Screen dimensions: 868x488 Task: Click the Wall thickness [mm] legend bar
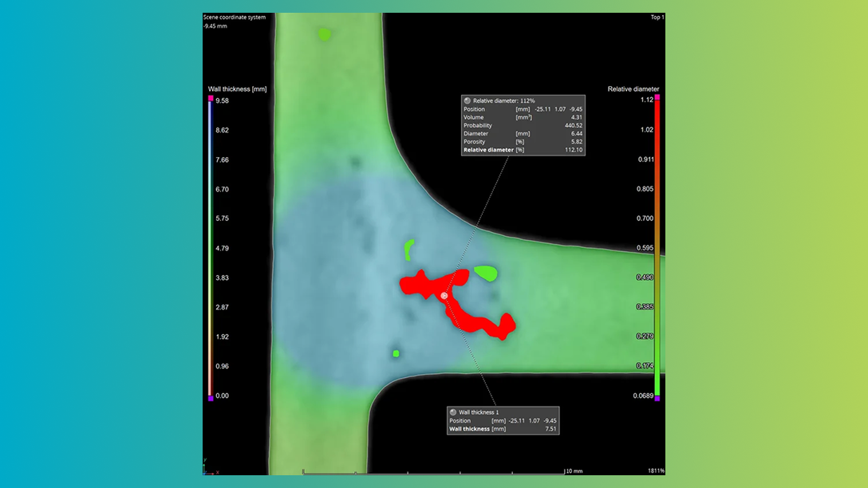pos(211,247)
